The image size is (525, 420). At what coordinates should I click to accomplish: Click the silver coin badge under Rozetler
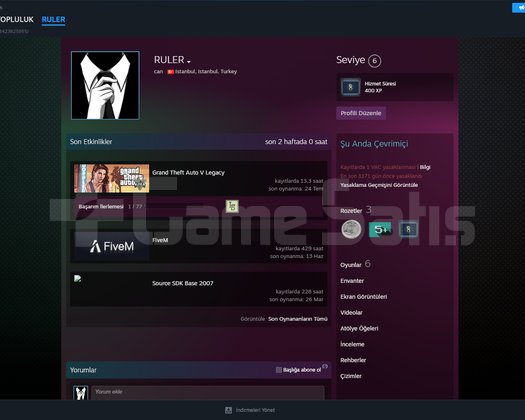pyautogui.click(x=351, y=229)
